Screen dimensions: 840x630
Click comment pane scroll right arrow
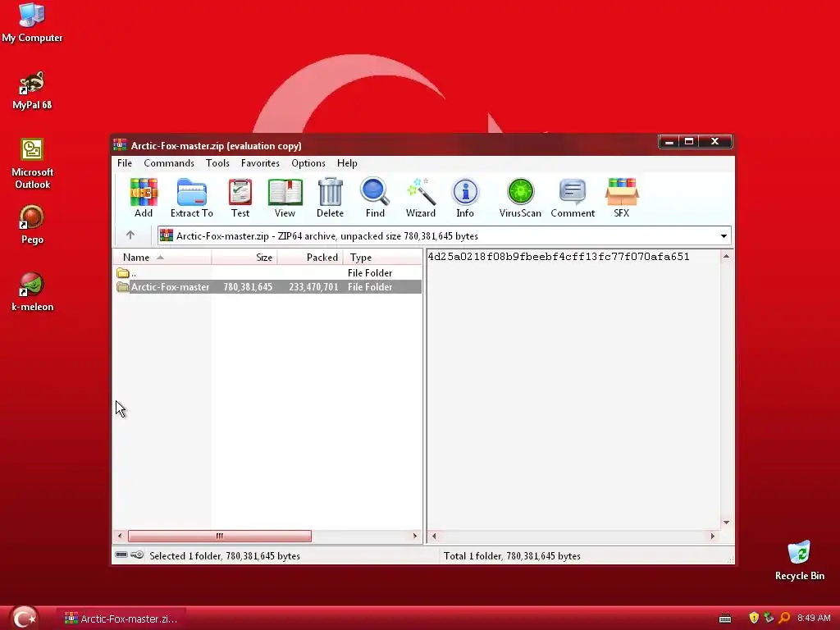click(x=713, y=536)
